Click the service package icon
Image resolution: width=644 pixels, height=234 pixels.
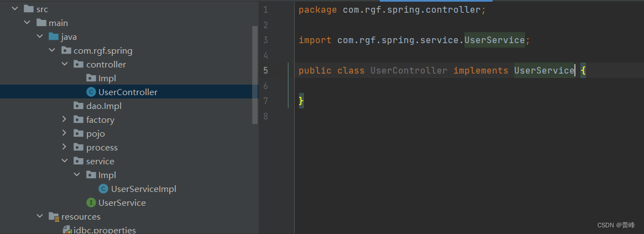(78, 161)
